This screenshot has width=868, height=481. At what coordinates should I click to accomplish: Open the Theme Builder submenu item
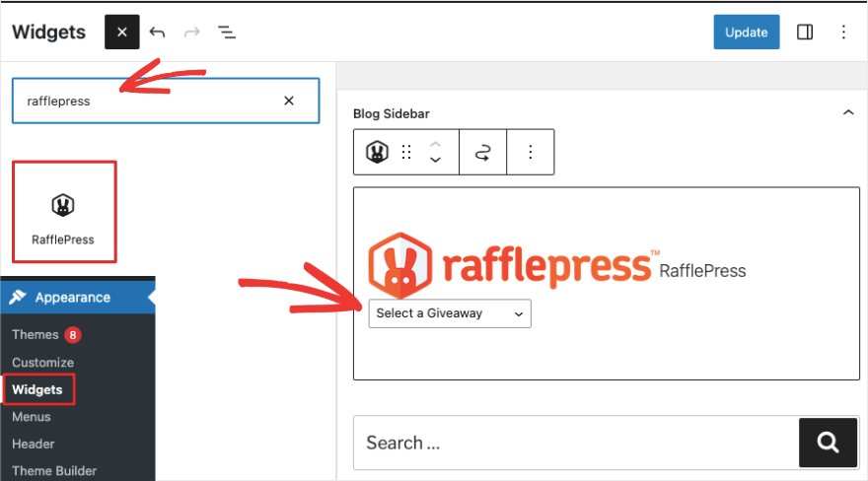click(54, 470)
